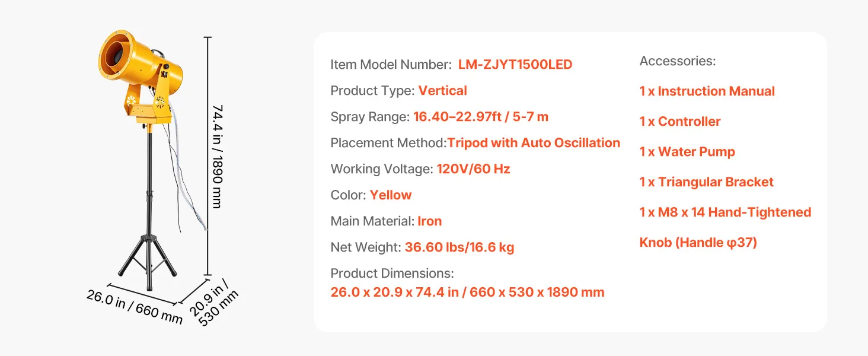Image resolution: width=868 pixels, height=356 pixels.
Task: Select the 1 x Triangular Bracket entry
Action: pos(706,182)
